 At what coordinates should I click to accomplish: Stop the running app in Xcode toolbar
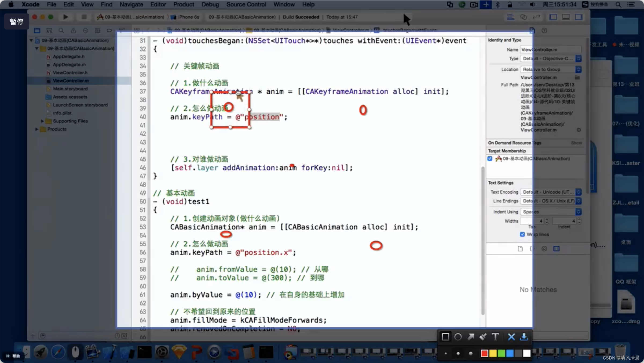pos(84,17)
